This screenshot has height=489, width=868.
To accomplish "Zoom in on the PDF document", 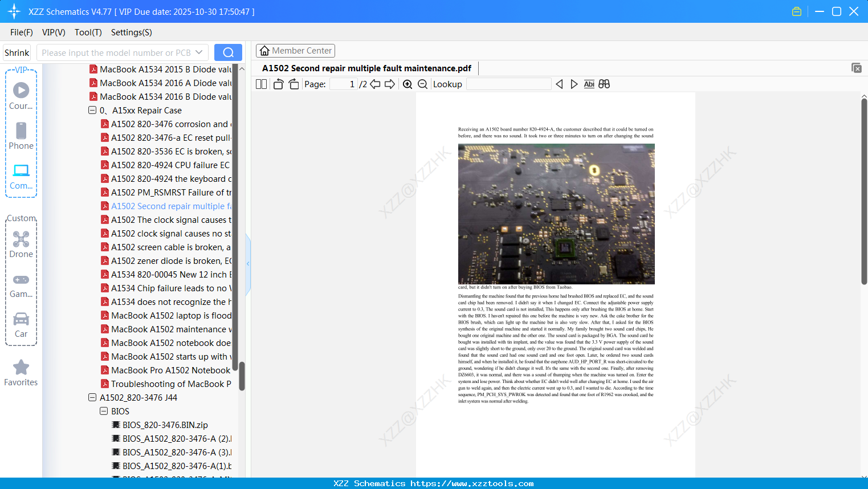I will [407, 84].
